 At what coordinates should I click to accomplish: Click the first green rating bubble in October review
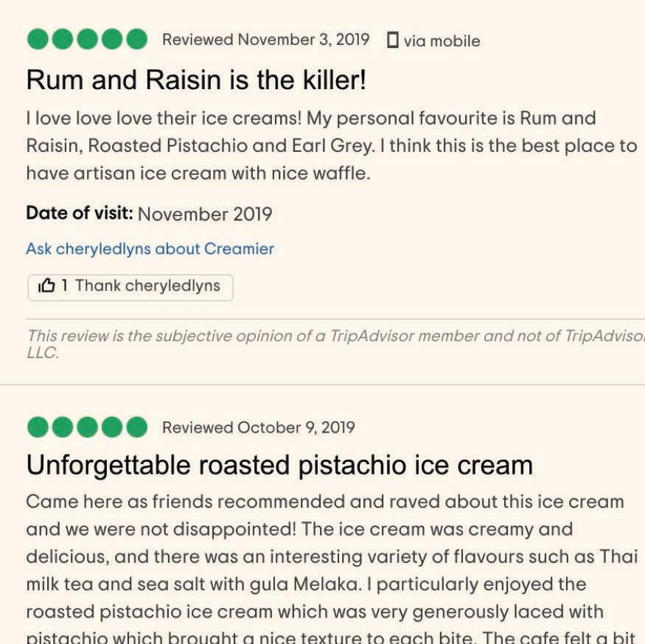[38, 427]
